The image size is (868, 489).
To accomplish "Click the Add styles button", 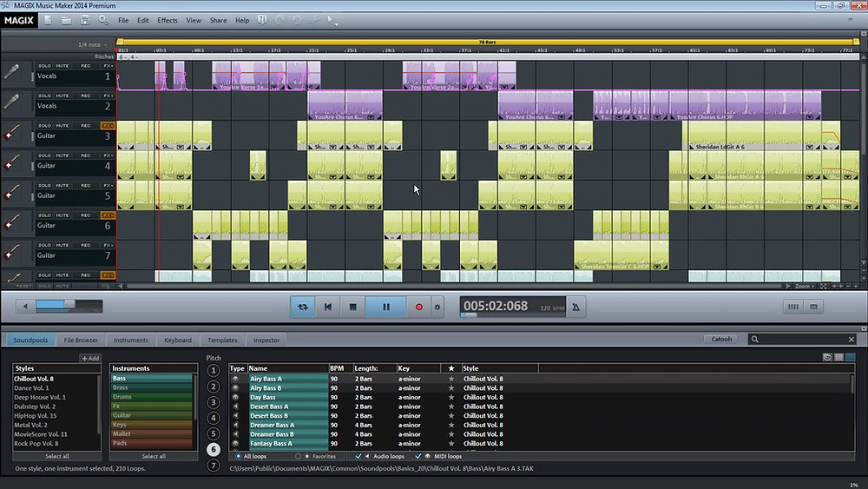I will 90,358.
